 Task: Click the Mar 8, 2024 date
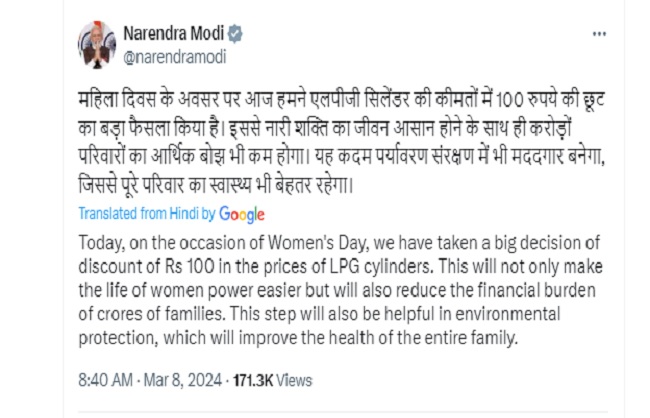click(171, 380)
